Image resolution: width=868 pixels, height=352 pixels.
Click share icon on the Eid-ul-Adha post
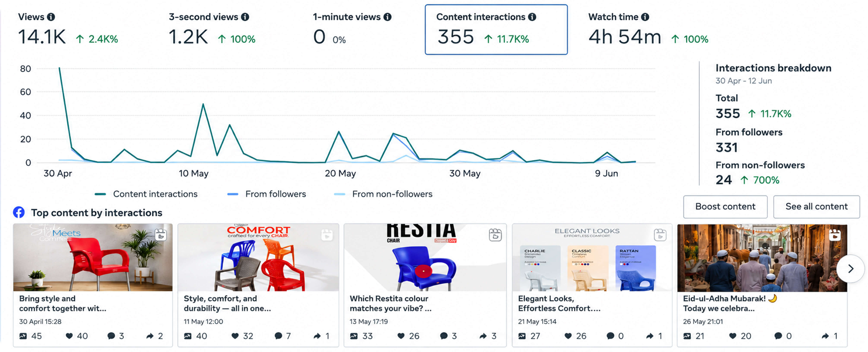click(825, 336)
